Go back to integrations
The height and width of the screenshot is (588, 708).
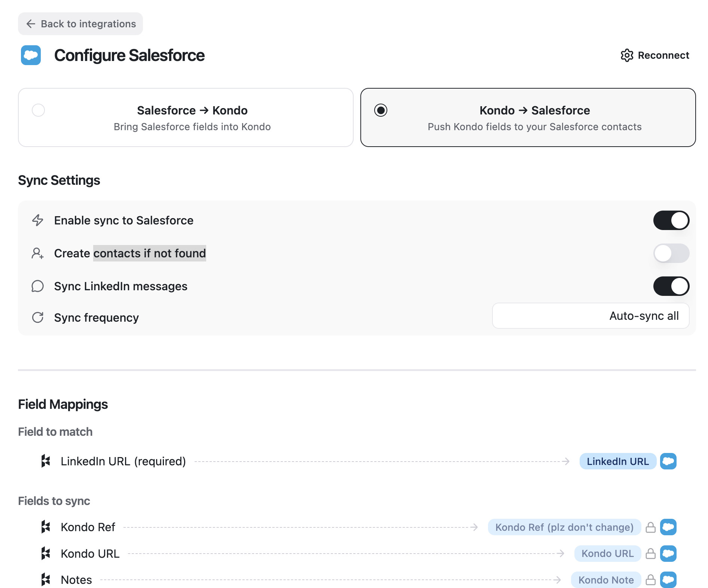80,24
